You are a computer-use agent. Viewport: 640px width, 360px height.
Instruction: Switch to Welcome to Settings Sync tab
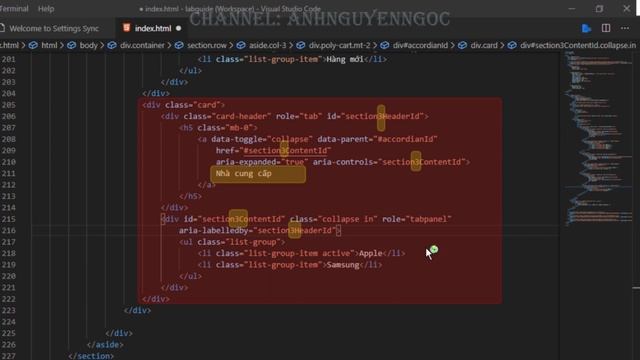click(x=54, y=29)
